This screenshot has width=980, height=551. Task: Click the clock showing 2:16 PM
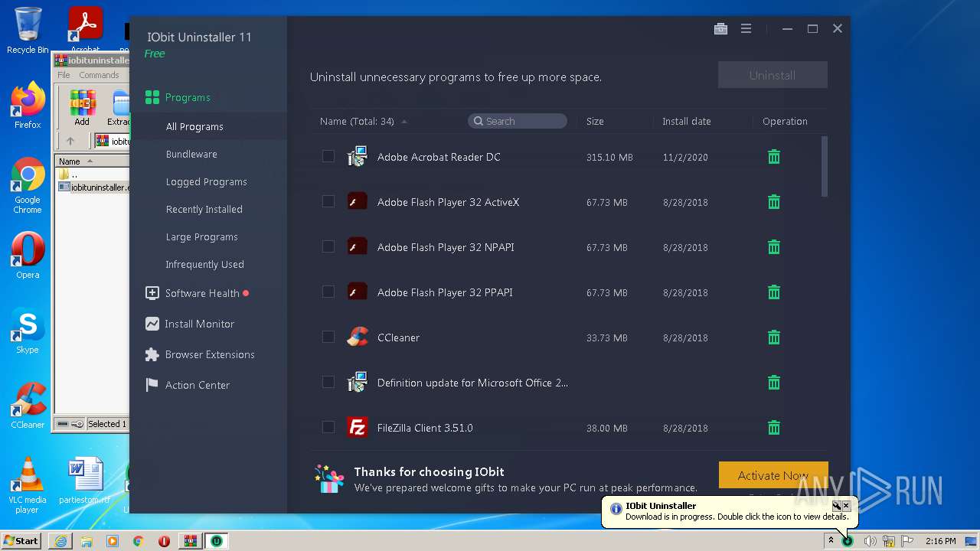click(940, 541)
